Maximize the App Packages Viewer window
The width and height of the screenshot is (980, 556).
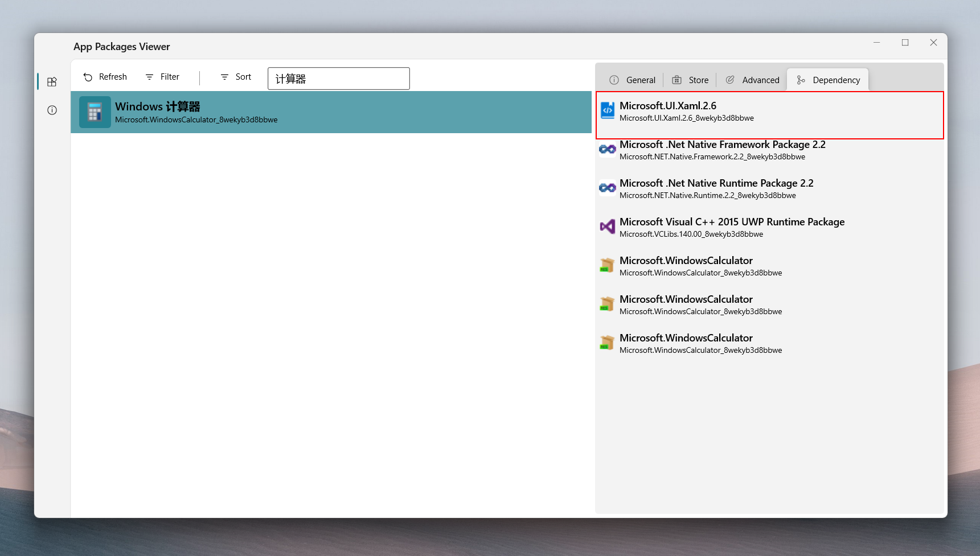(905, 43)
